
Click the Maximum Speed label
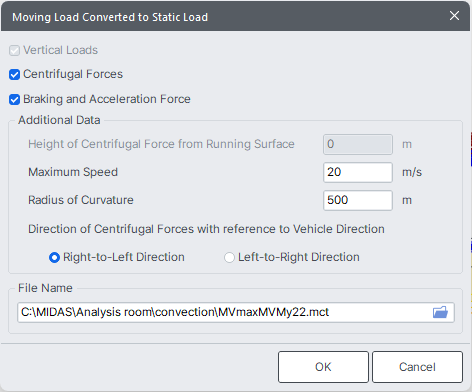pos(73,172)
